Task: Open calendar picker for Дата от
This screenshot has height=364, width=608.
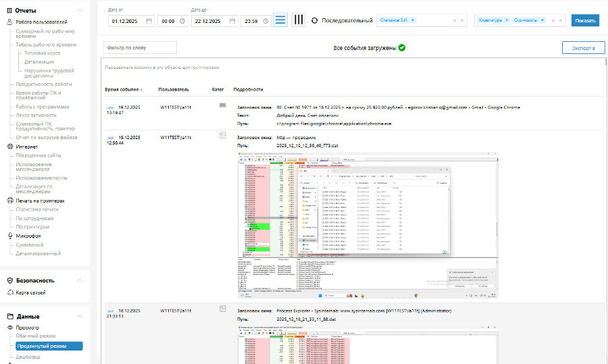Action: 149,21
